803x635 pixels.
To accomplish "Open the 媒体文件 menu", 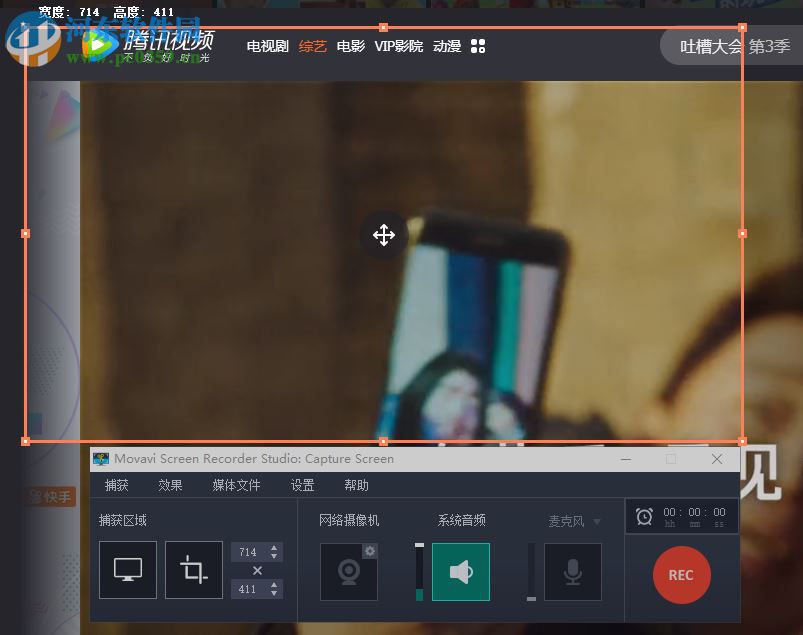I will [236, 485].
